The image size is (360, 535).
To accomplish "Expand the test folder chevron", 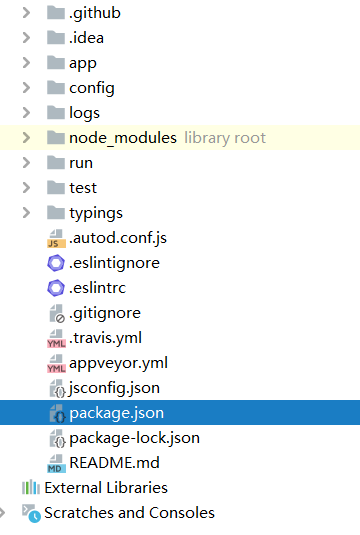I will coord(26,188).
